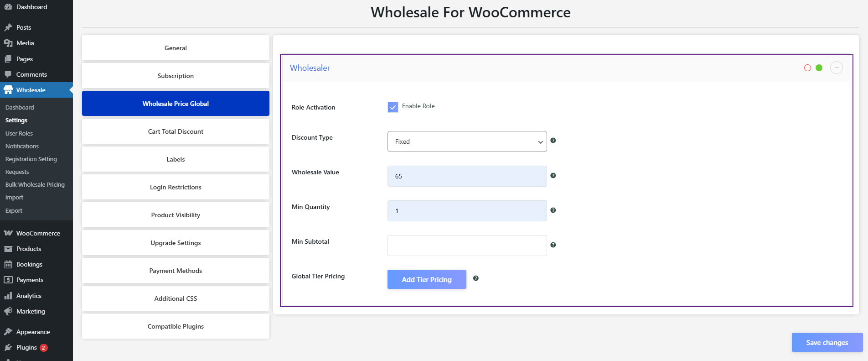Click help icon next to Min Quantity
868x361 pixels.
(553, 210)
